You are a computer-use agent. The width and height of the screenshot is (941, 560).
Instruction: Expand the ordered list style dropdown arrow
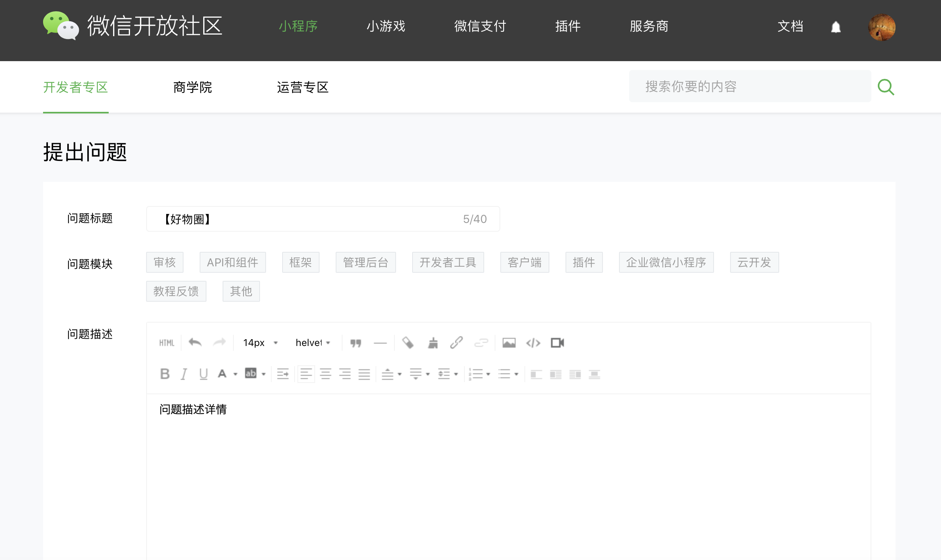point(488,374)
